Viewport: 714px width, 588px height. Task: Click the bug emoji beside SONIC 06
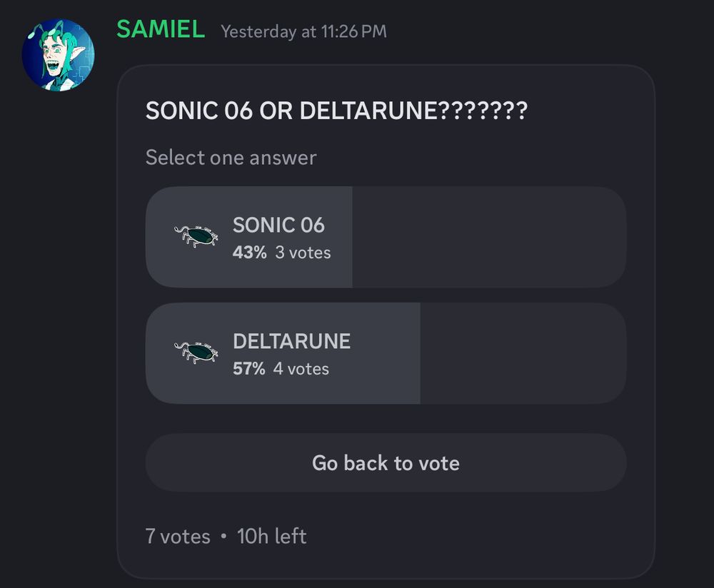[196, 237]
